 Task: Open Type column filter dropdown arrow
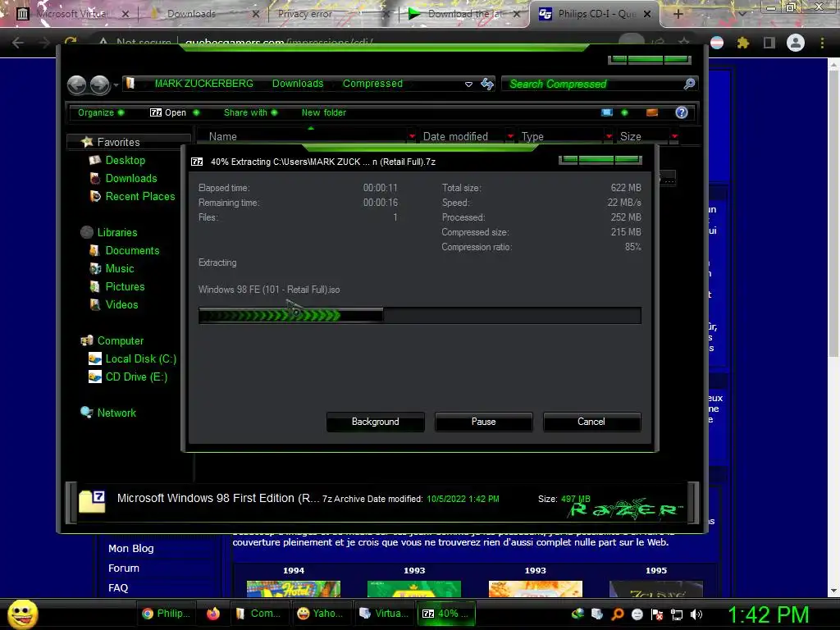coord(609,137)
